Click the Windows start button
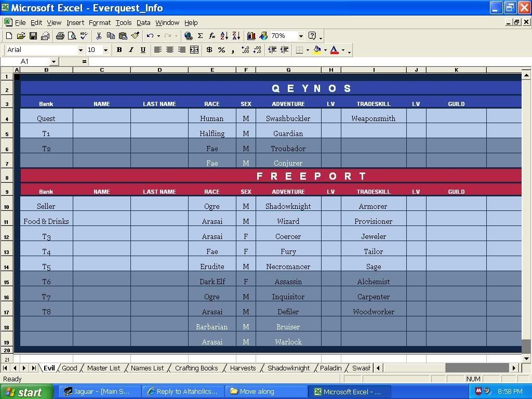Viewport: 532px width, 399px height. [26, 392]
